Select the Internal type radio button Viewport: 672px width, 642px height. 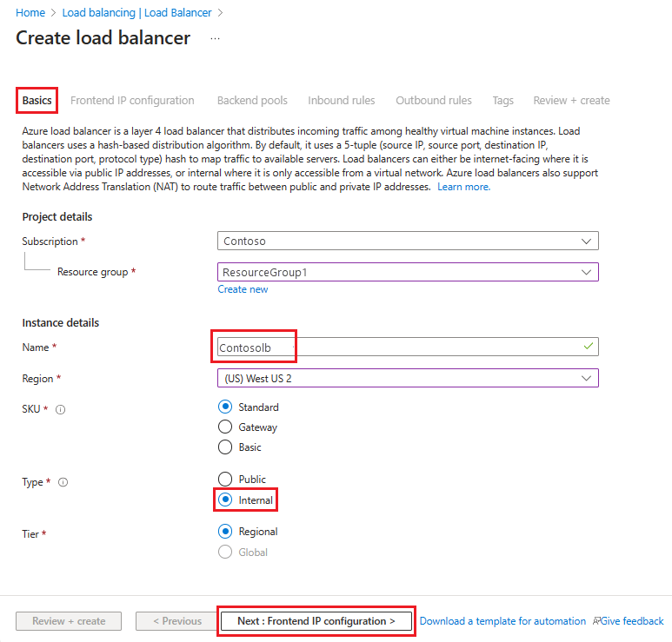tap(225, 500)
